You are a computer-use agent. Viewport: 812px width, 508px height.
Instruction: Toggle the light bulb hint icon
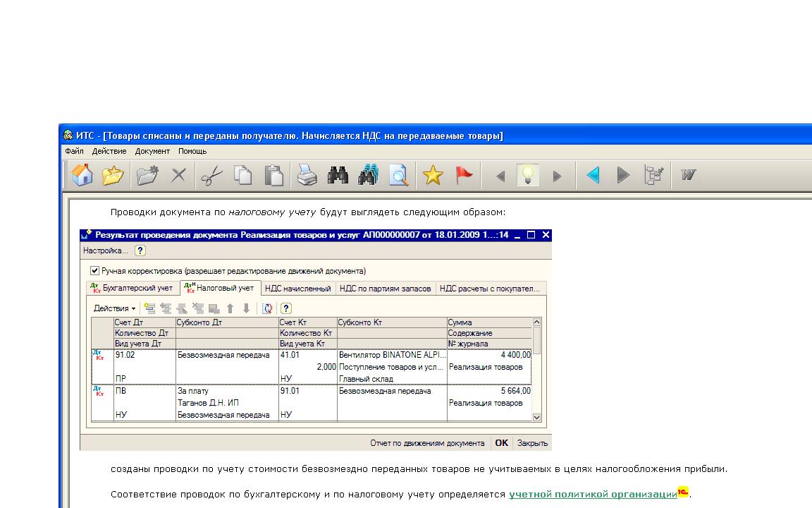(528, 176)
